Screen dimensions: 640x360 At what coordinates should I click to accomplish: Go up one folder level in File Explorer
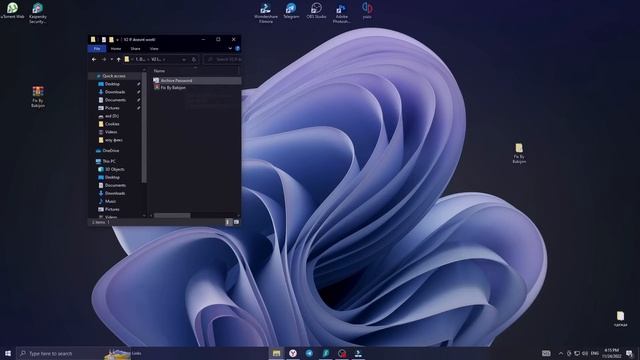[118, 60]
